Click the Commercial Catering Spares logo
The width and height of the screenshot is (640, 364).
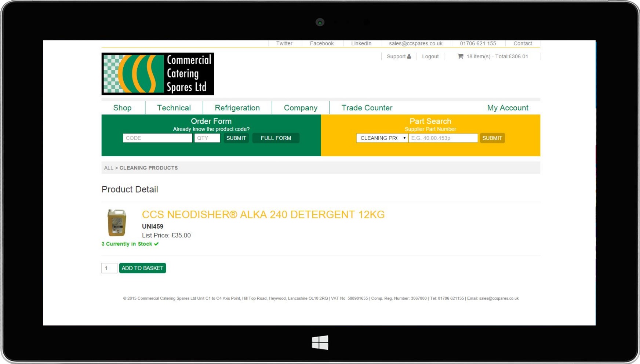click(157, 74)
